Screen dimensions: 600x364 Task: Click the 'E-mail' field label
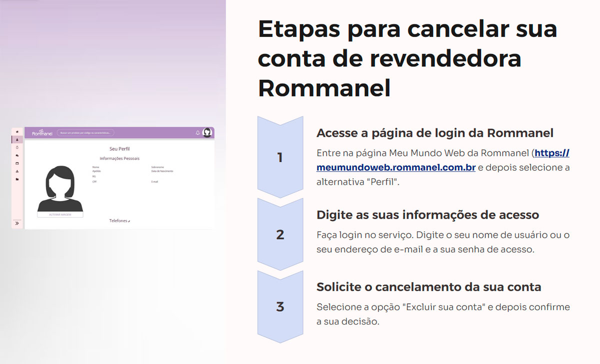(154, 182)
